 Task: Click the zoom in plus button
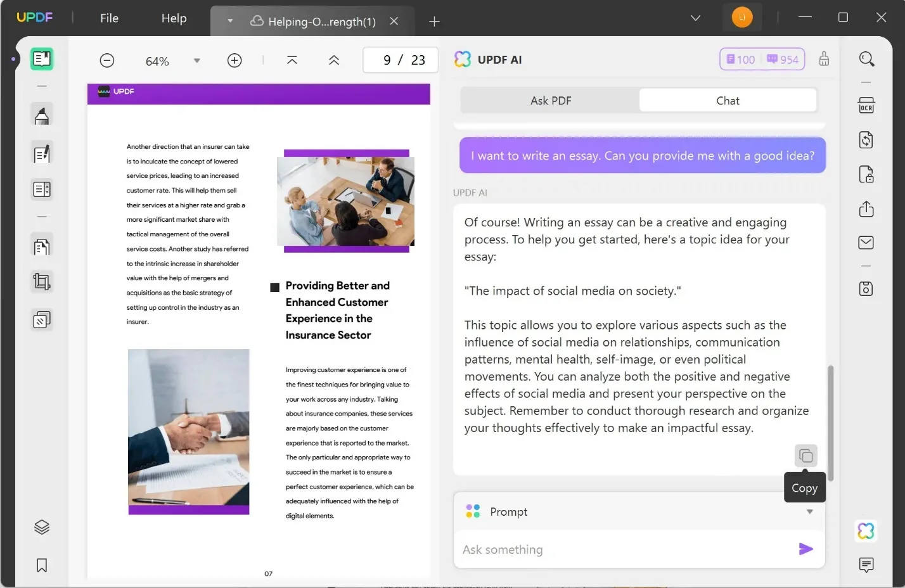coord(234,60)
